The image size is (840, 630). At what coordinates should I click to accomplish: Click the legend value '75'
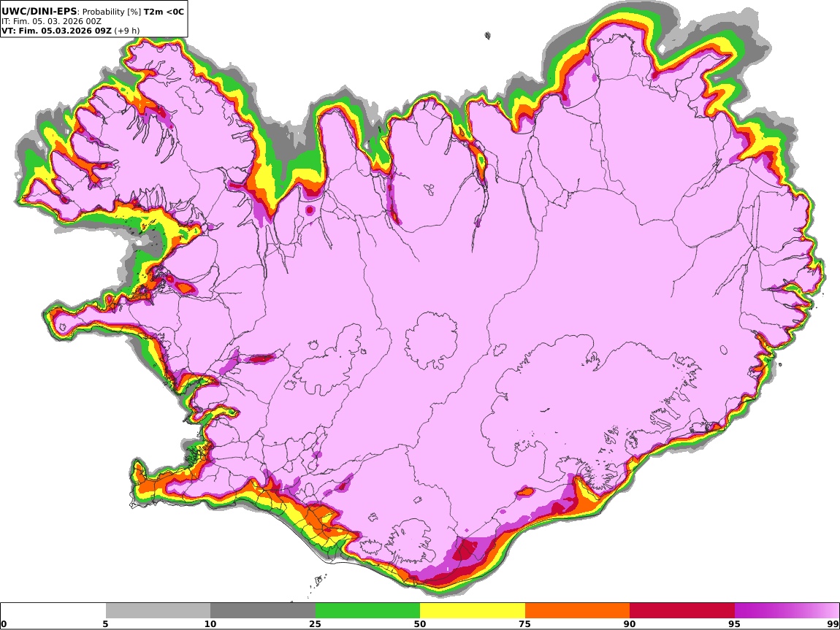click(525, 623)
